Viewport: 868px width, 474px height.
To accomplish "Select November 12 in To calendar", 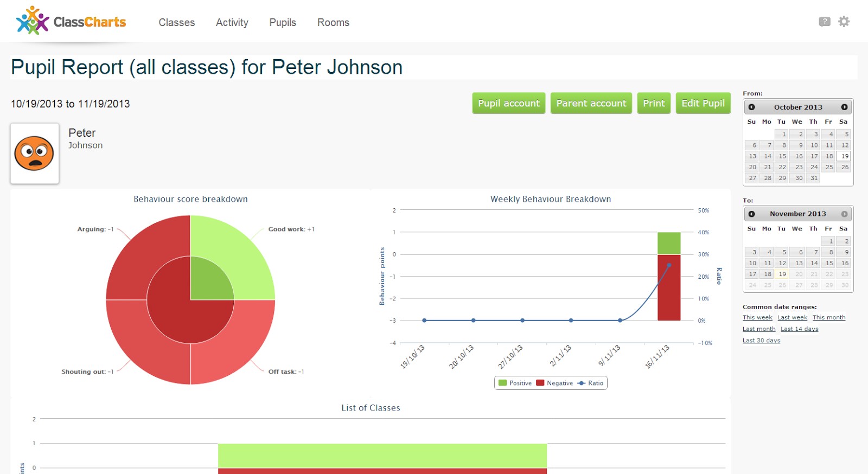I will click(782, 263).
